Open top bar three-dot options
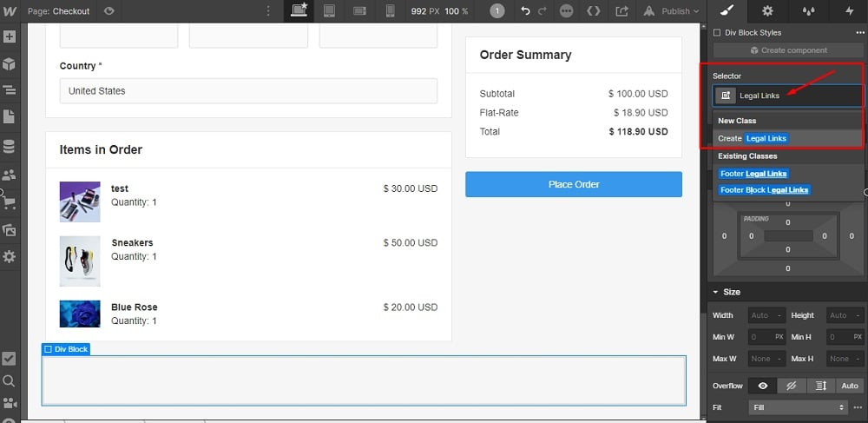 [268, 11]
